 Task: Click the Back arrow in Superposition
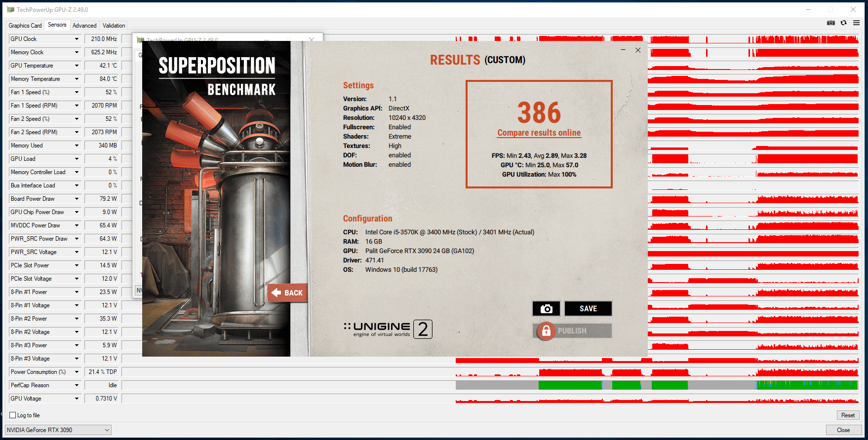point(287,293)
